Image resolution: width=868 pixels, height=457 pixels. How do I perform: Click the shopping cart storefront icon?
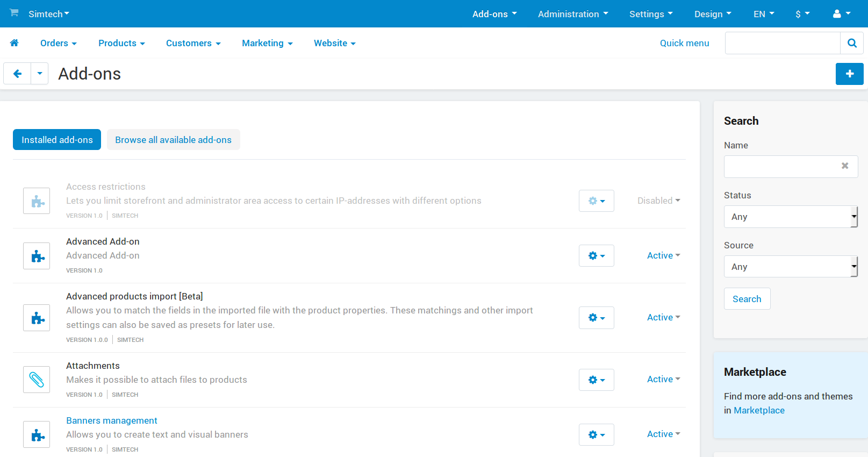(x=14, y=12)
